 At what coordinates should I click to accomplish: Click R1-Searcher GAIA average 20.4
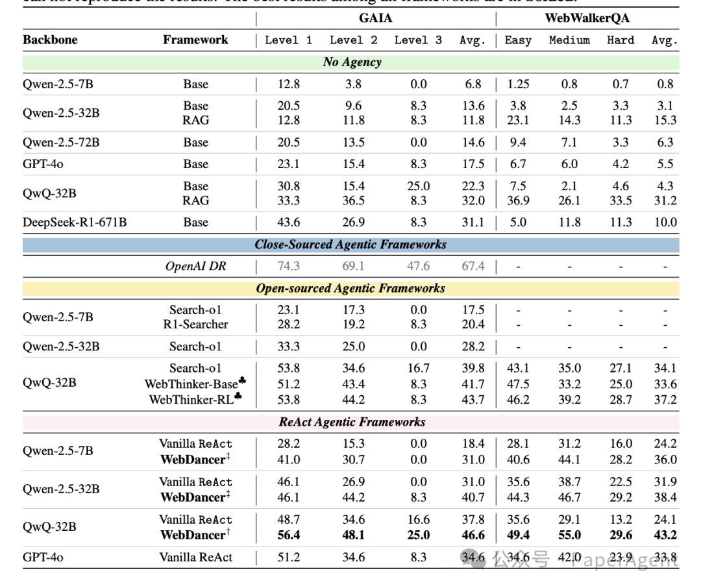point(473,325)
